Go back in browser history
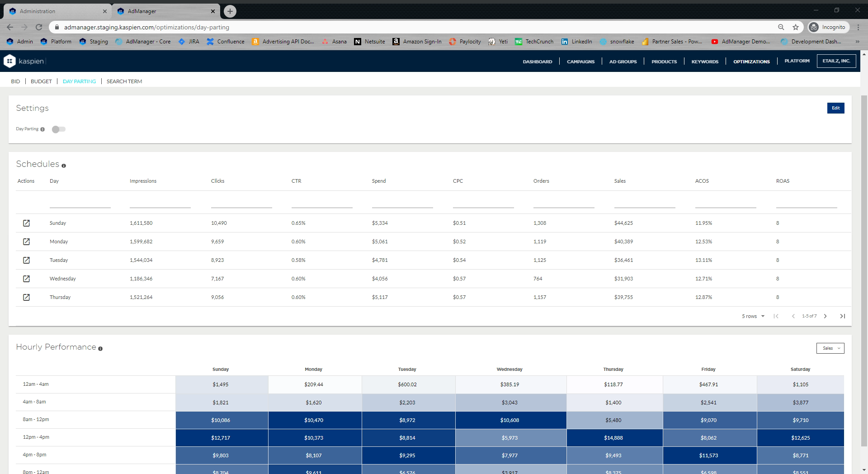The image size is (868, 474). tap(10, 27)
